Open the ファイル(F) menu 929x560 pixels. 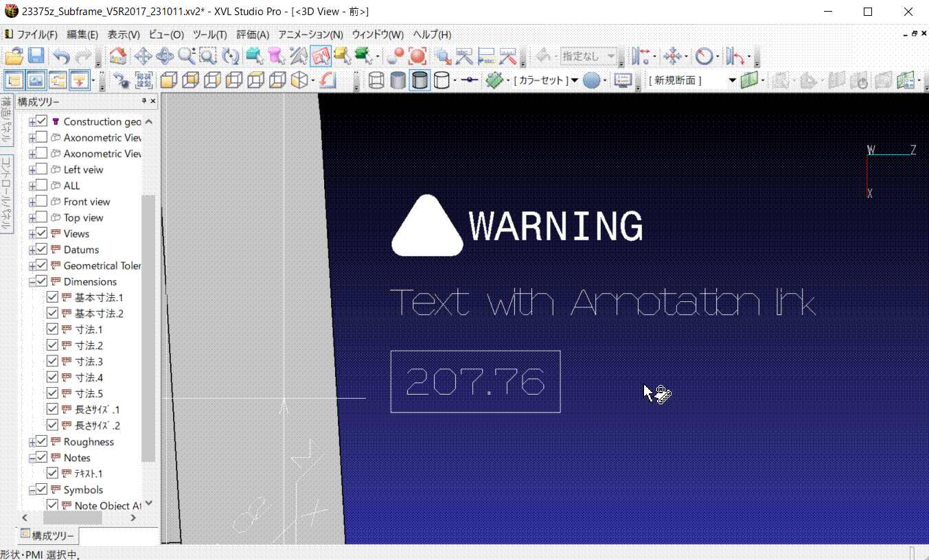click(32, 34)
